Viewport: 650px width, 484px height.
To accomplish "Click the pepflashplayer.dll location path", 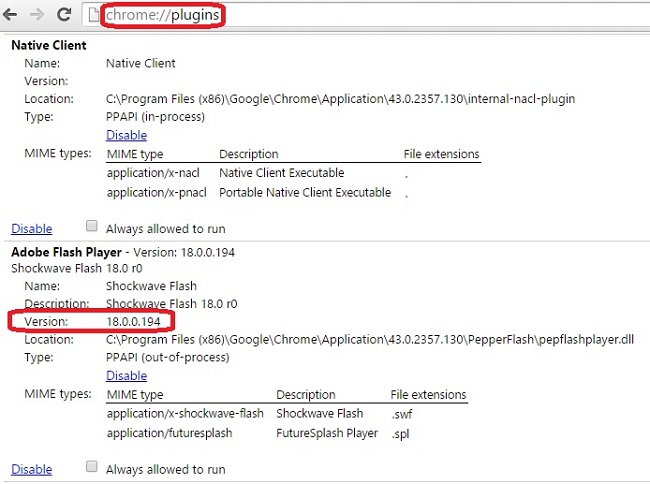I will click(370, 340).
